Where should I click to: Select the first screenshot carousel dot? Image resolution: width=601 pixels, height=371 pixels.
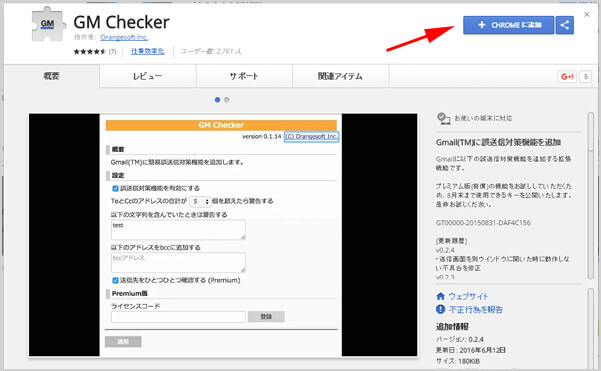[217, 100]
